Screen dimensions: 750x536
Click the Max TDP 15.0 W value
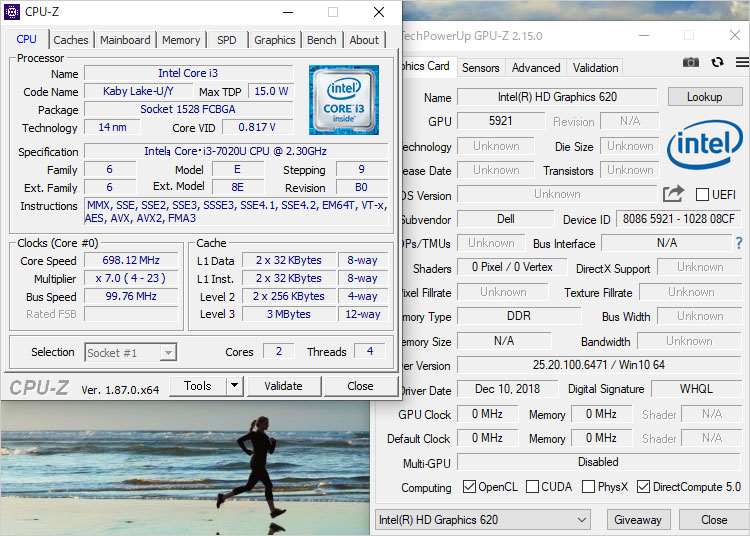(271, 91)
